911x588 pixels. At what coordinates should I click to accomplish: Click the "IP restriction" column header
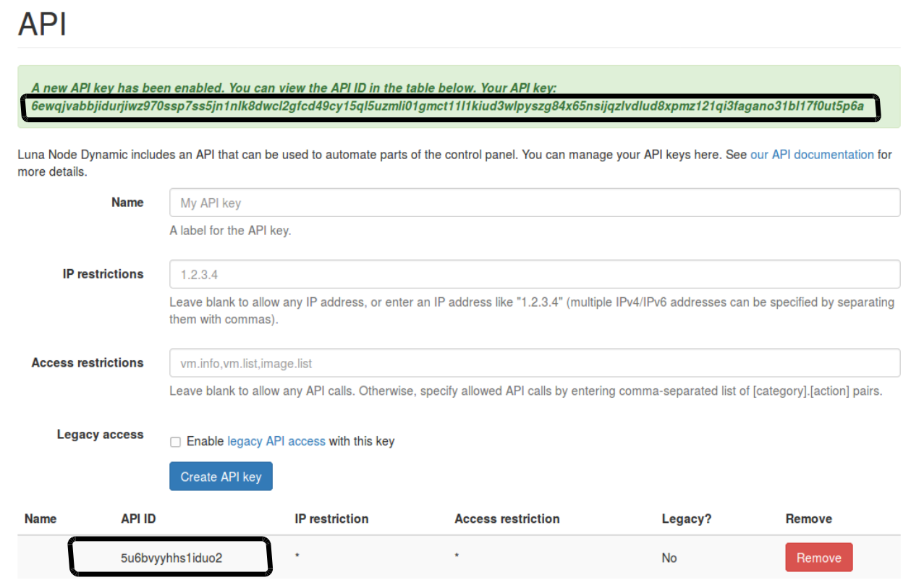coord(331,519)
